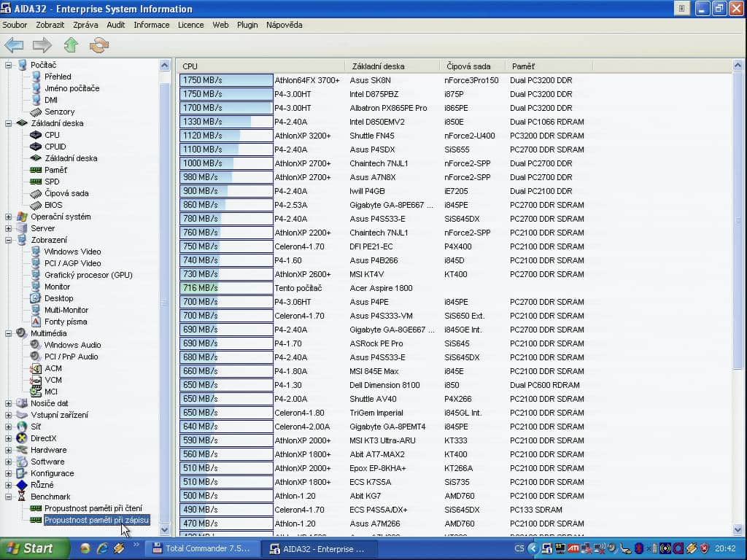Screen dimensions: 747x560
Task: Click the Senzory sensor icon
Action: (36, 112)
